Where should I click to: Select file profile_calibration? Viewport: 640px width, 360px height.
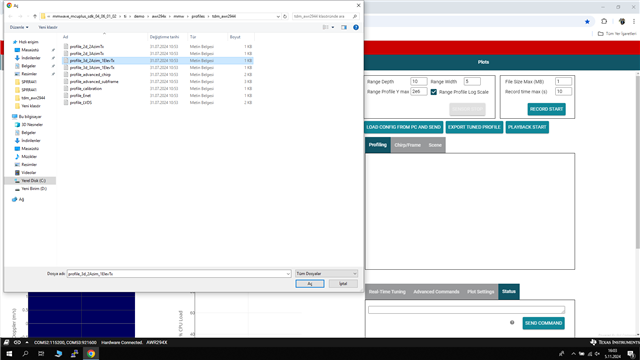pos(85,89)
